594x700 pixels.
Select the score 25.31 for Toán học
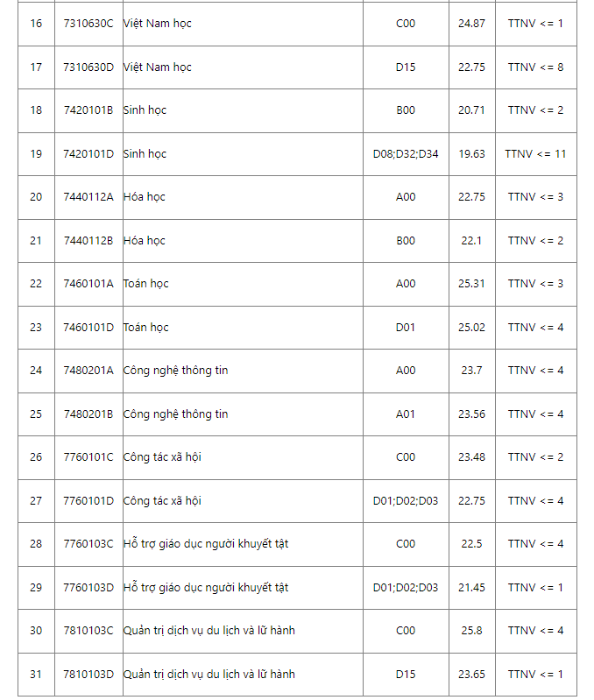[x=471, y=284]
